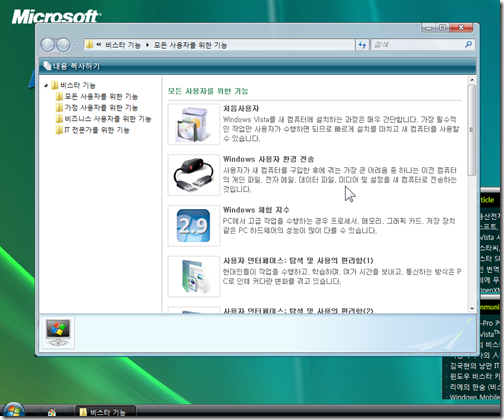This screenshot has width=504, height=420.
Task: Collapse the '비스타 기능' tree node
Action: pyautogui.click(x=46, y=86)
